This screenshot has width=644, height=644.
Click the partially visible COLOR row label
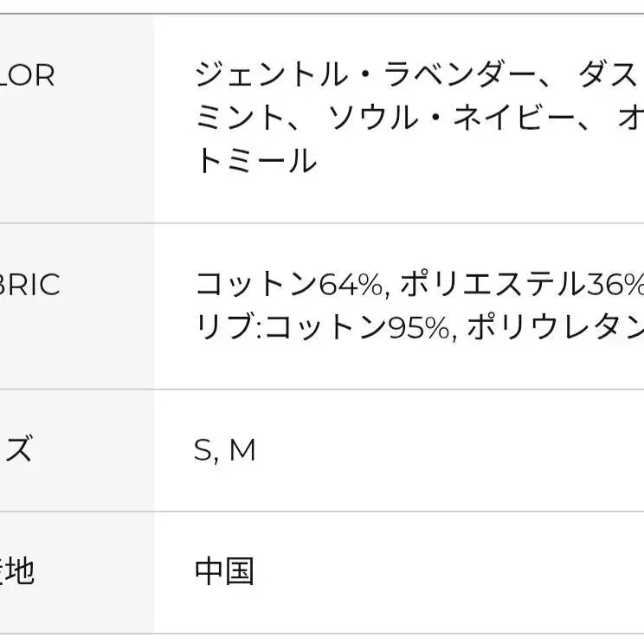pos(28,76)
